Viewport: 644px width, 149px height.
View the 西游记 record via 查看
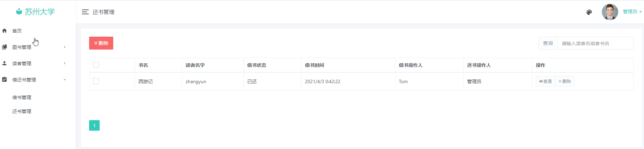coord(545,81)
